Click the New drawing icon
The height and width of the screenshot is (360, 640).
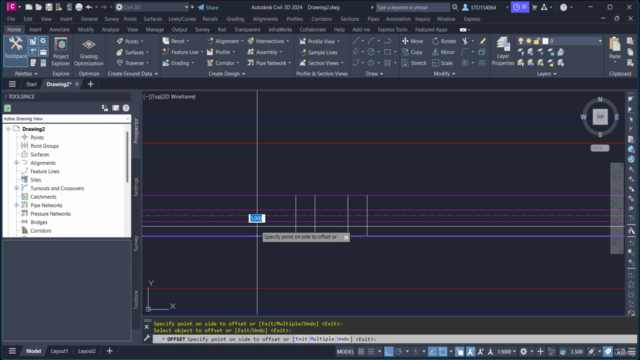coord(29,7)
